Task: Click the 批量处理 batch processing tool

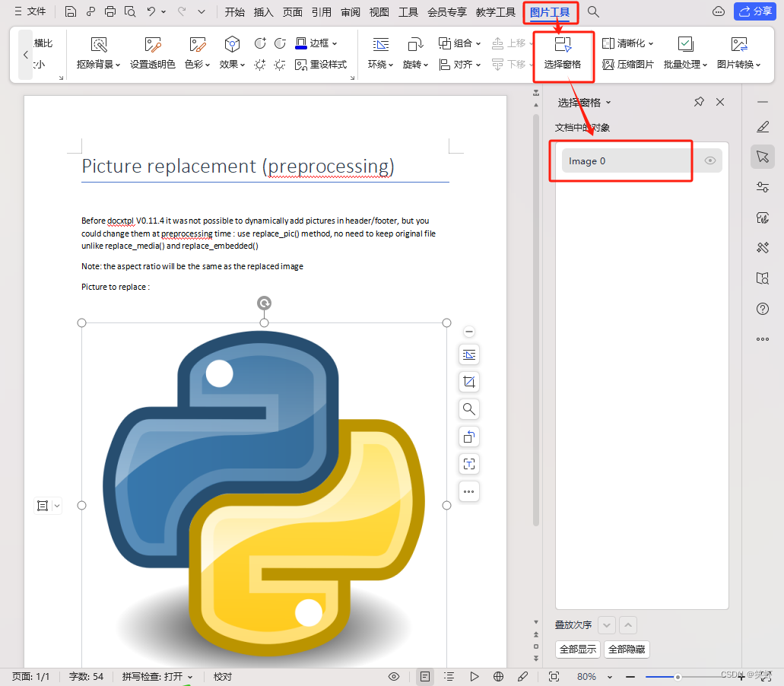Action: [685, 53]
